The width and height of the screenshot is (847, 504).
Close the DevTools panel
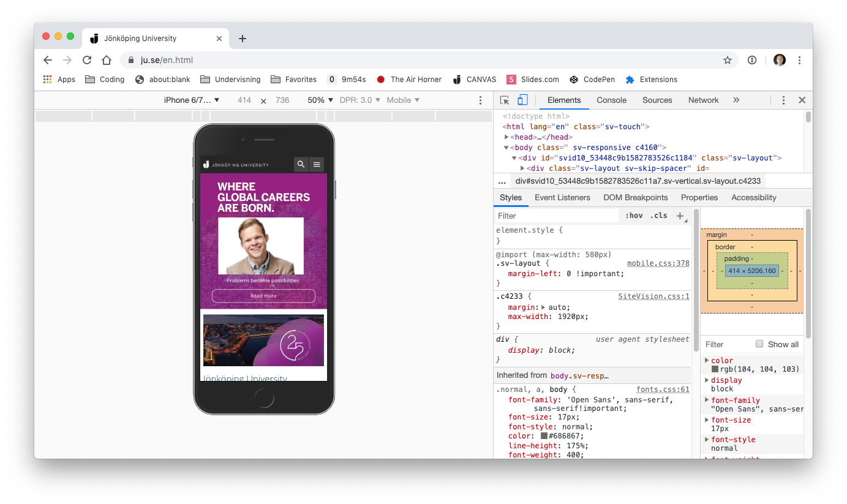802,100
